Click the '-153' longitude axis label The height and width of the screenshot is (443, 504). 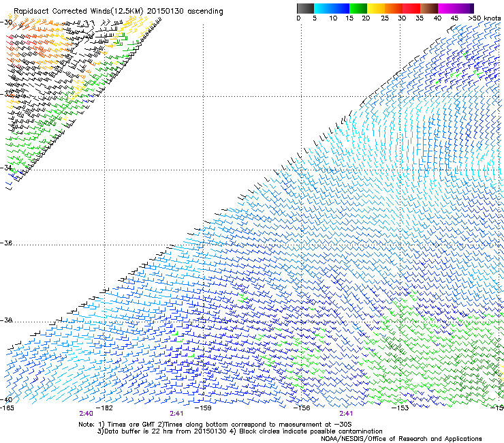[x=400, y=408]
